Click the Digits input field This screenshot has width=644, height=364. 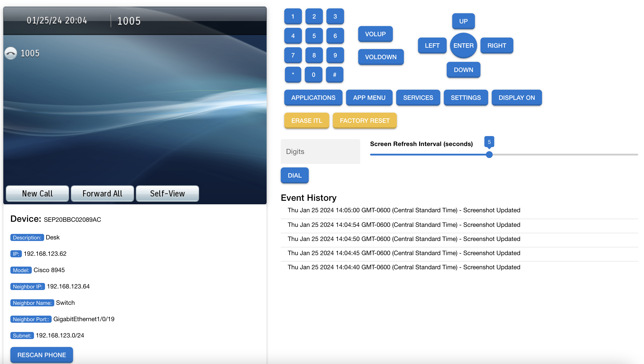(320, 151)
